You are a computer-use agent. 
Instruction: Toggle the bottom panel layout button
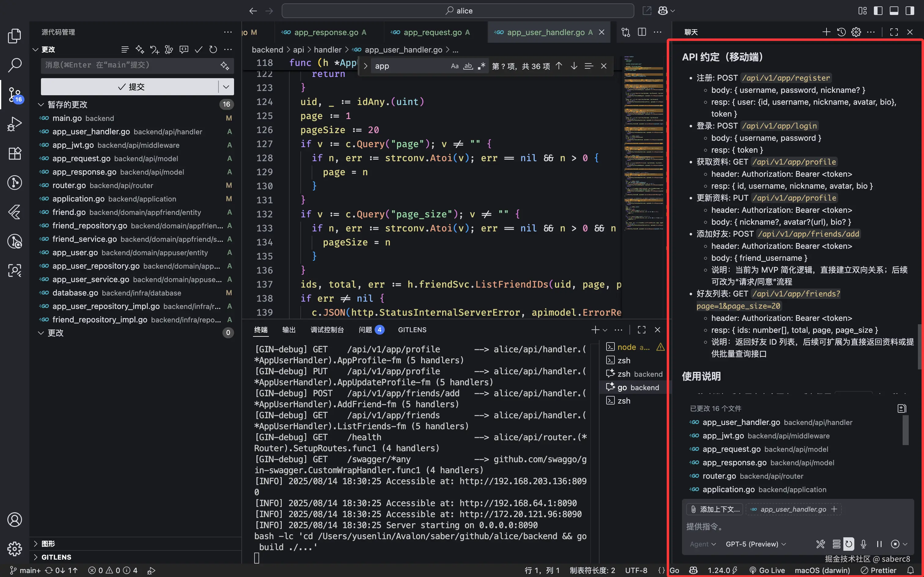[x=894, y=11]
